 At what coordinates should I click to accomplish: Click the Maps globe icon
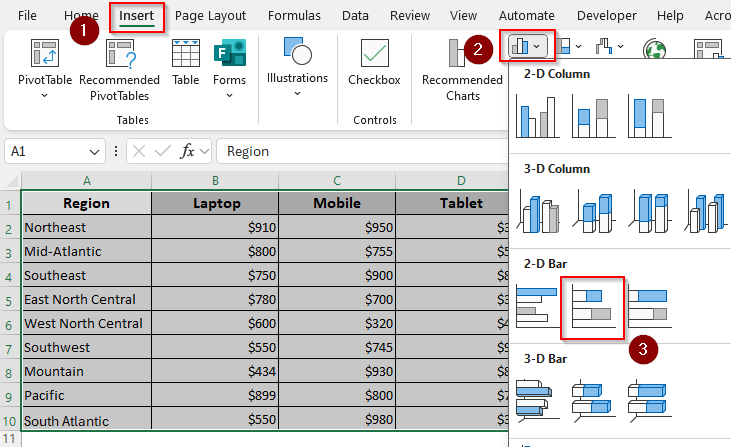654,48
